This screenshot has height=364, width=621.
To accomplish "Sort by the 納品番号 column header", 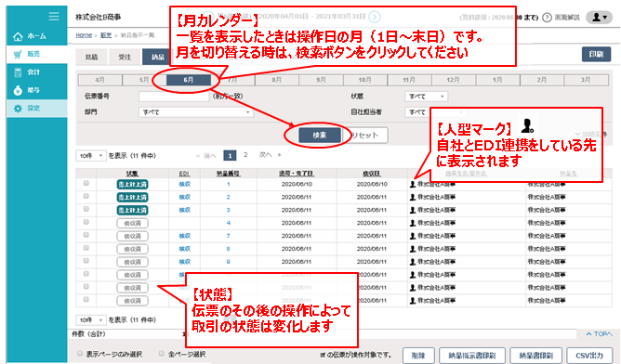I will pos(228,174).
